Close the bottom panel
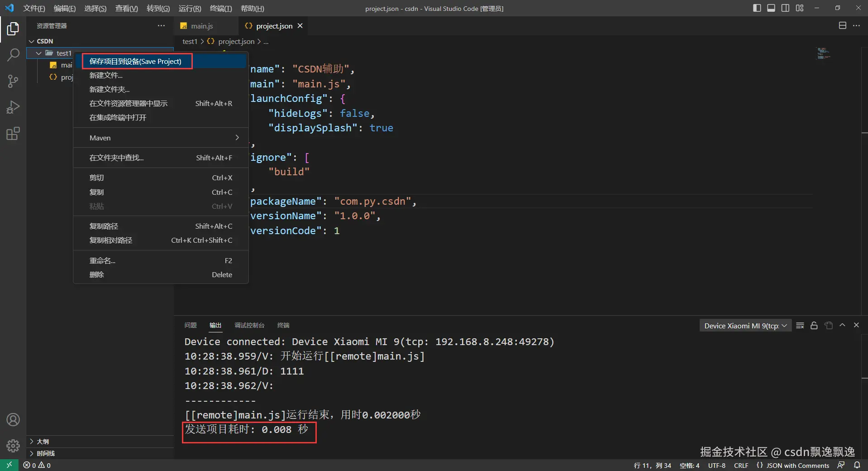 [x=856, y=325]
